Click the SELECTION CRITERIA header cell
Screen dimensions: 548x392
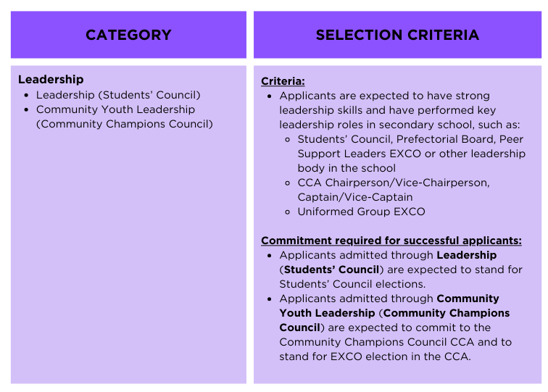[x=397, y=35]
